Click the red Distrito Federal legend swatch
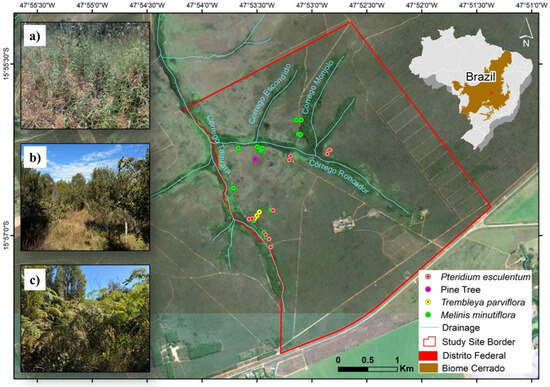The width and height of the screenshot is (550, 387). point(429,355)
